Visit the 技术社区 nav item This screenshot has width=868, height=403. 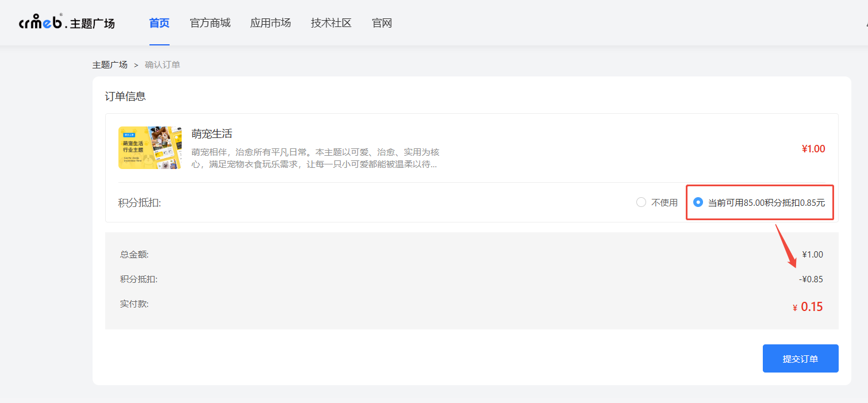pyautogui.click(x=331, y=23)
